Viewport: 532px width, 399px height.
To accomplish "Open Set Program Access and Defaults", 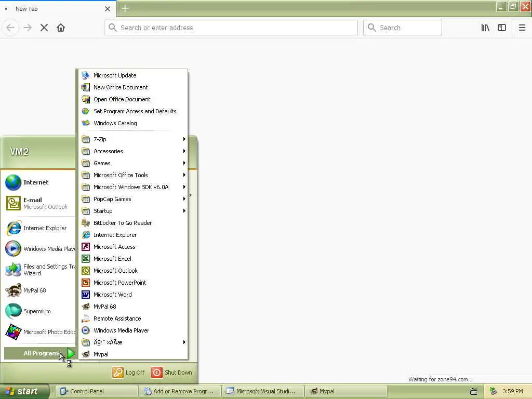I will pyautogui.click(x=133, y=111).
